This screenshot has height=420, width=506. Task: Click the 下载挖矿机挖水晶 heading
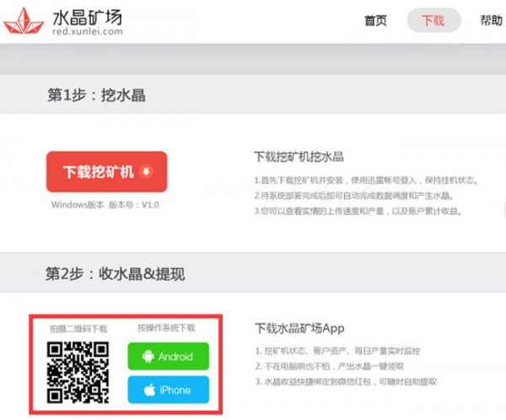tap(299, 157)
